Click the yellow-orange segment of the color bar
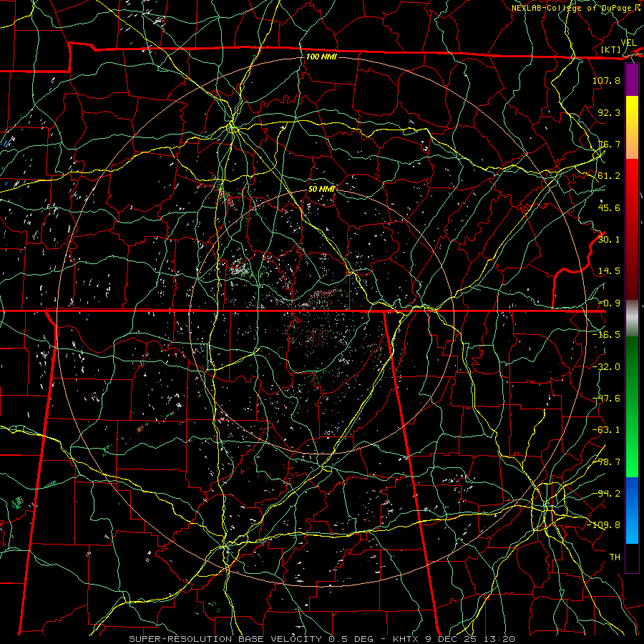644x644 pixels. (632, 127)
